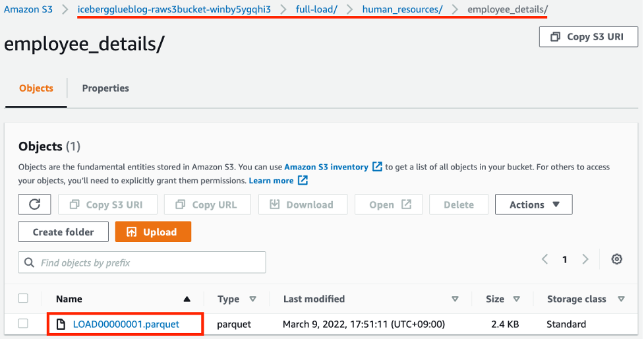Click the orange Upload button
This screenshot has width=644, height=339.
click(153, 231)
